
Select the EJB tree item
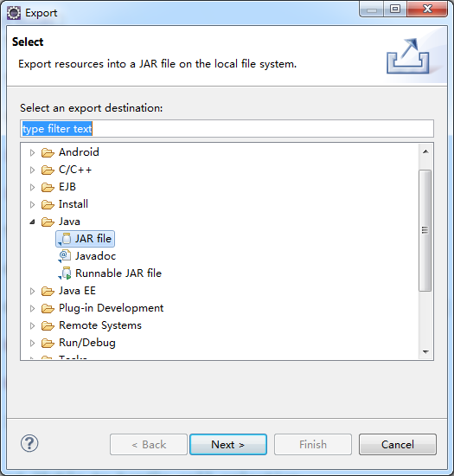point(67,187)
